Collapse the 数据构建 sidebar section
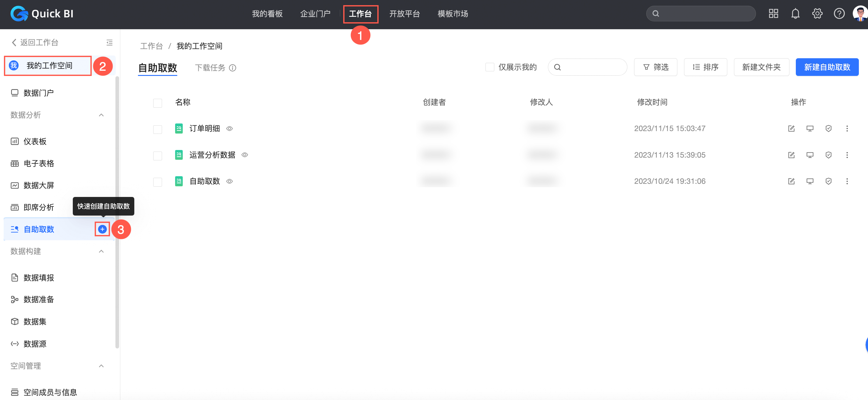Image resolution: width=868 pixels, height=400 pixels. tap(101, 252)
